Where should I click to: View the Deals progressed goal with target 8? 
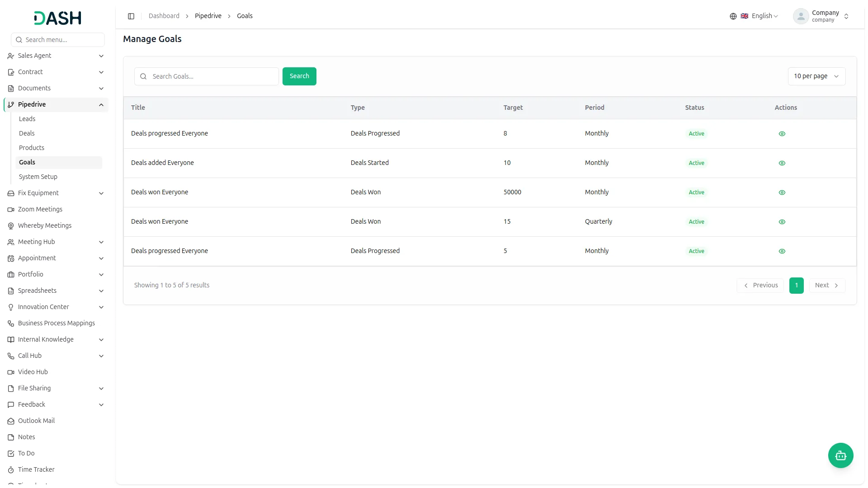(782, 134)
